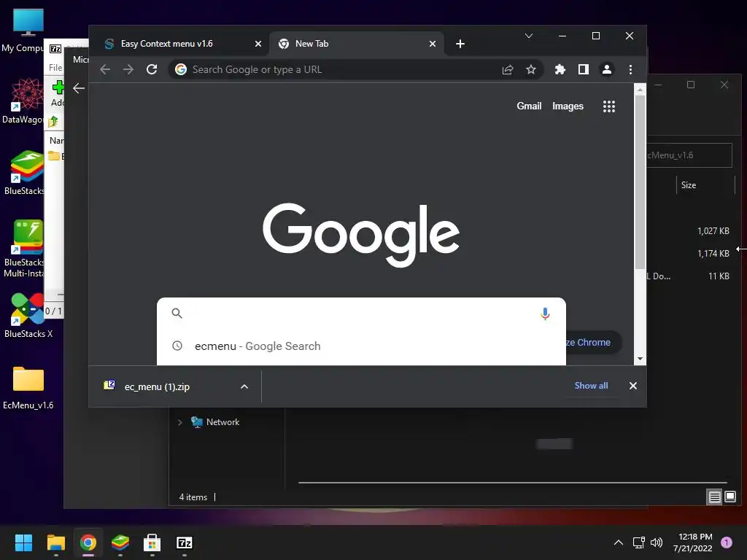The width and height of the screenshot is (747, 560).
Task: Reload the page in Chrome
Action: 152,69
